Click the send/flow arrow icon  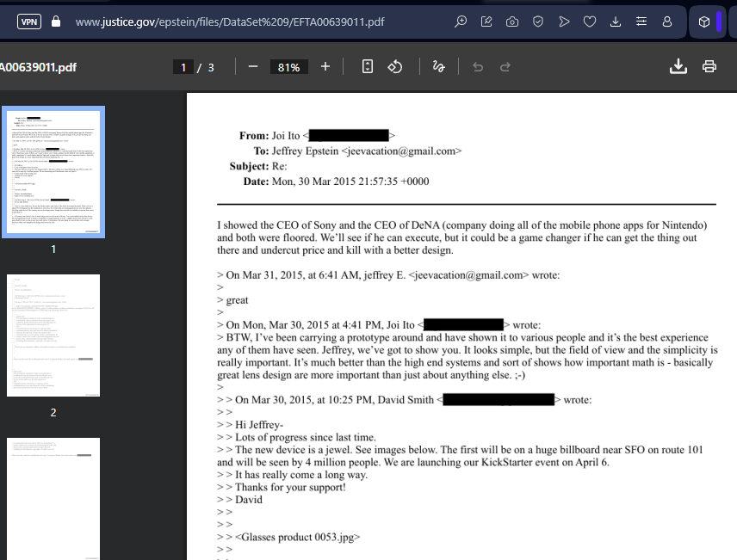(x=564, y=22)
